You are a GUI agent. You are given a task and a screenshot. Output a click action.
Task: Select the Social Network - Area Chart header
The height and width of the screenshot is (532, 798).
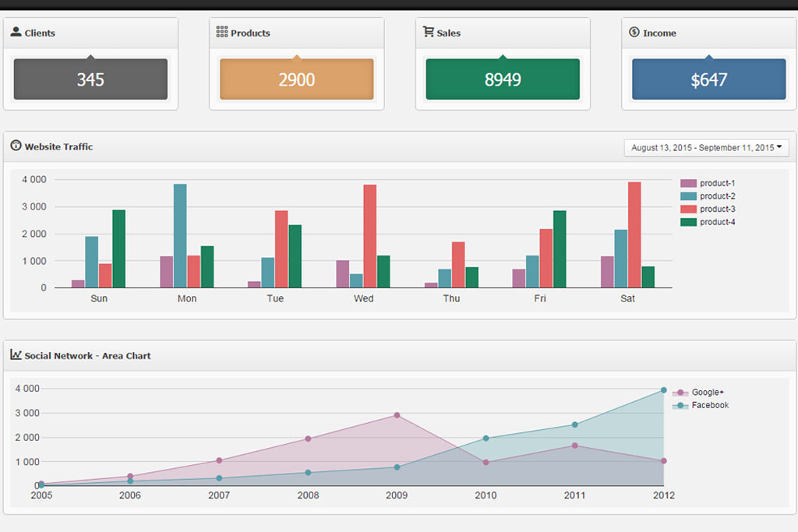86,355
